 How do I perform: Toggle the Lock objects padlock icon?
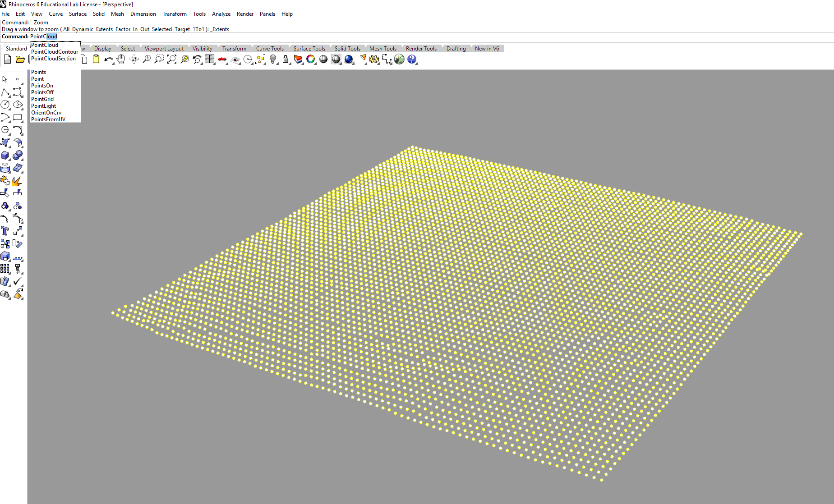point(286,60)
